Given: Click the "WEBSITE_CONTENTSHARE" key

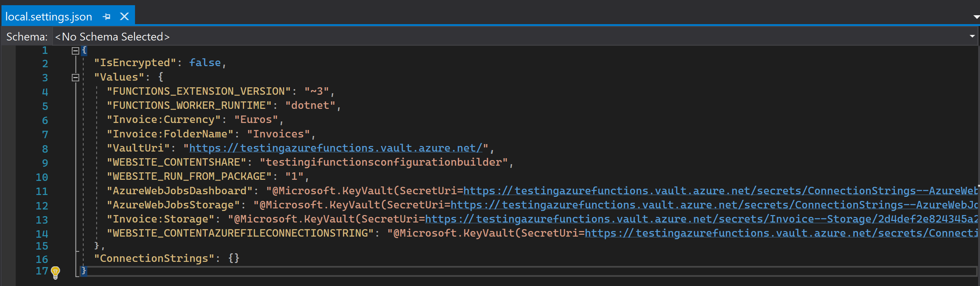Looking at the screenshot, I should click(177, 163).
